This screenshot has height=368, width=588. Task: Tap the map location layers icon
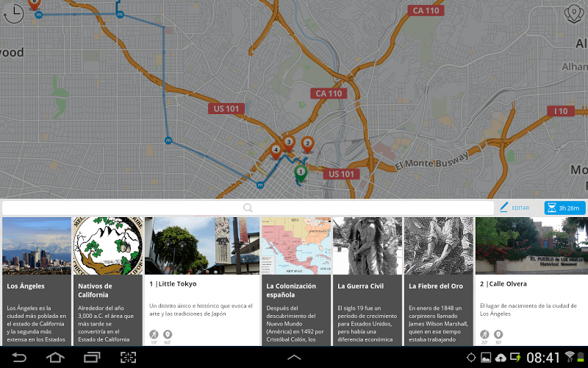[x=574, y=13]
